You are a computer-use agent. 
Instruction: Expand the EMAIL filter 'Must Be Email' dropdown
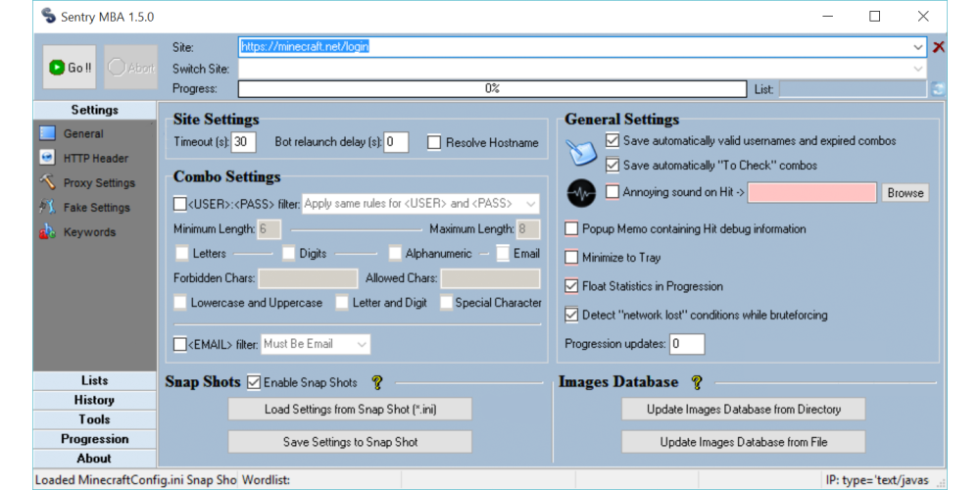(362, 344)
